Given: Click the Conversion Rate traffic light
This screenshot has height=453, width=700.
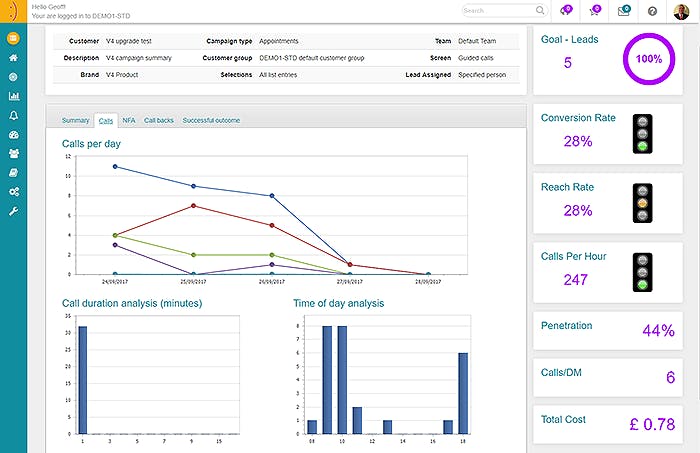Looking at the screenshot, I should click(x=642, y=134).
